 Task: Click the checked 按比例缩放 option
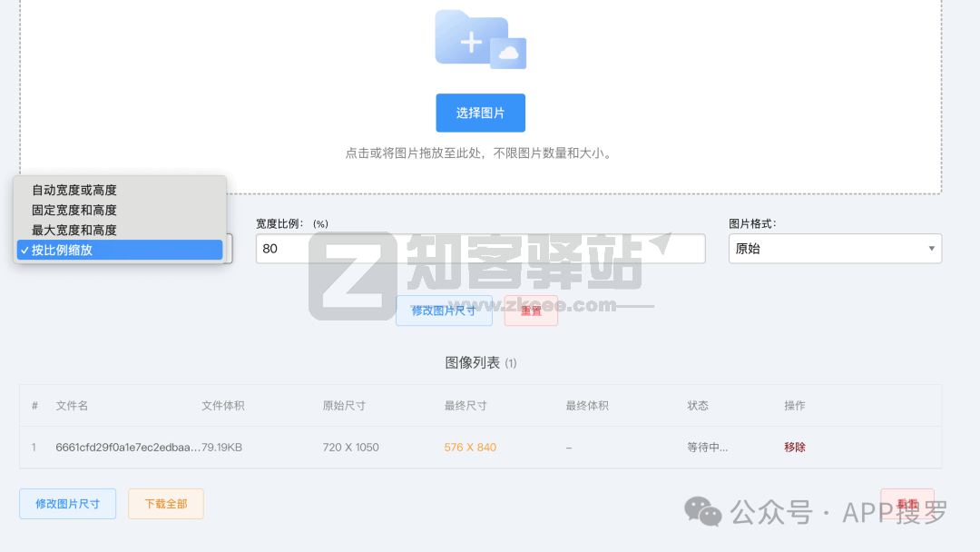73,250
